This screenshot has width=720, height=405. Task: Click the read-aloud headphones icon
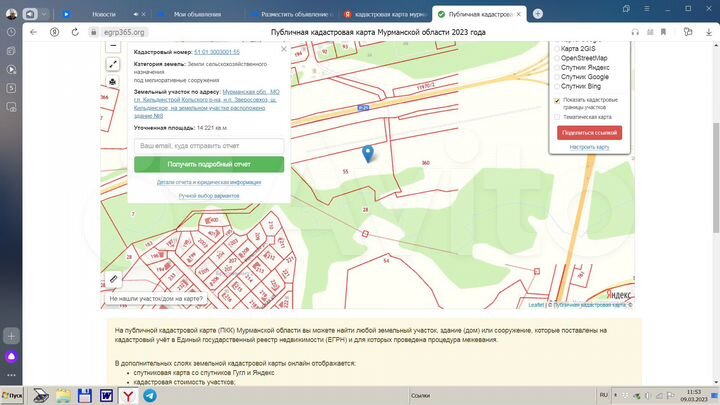[635, 32]
